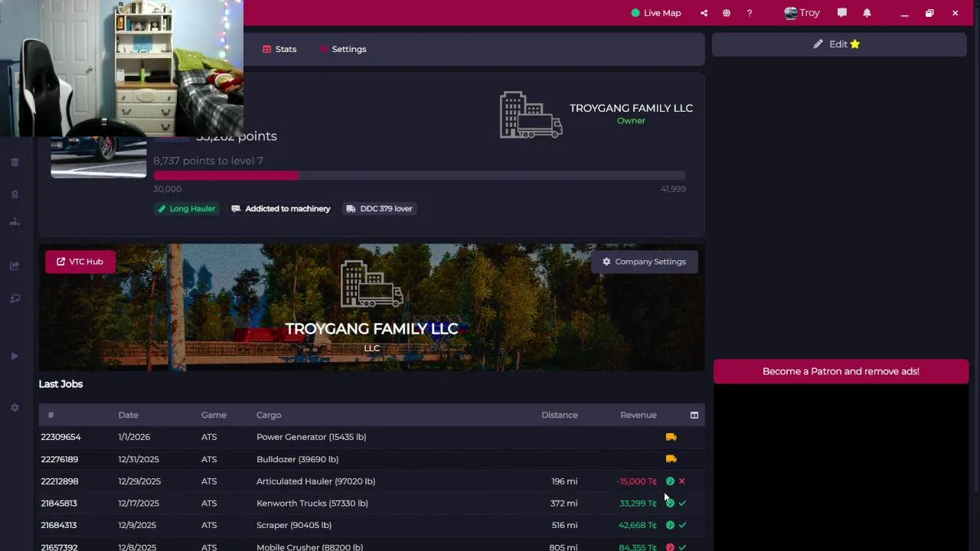Viewport: 980px width, 551px height.
Task: Open the Live Map
Action: point(656,13)
